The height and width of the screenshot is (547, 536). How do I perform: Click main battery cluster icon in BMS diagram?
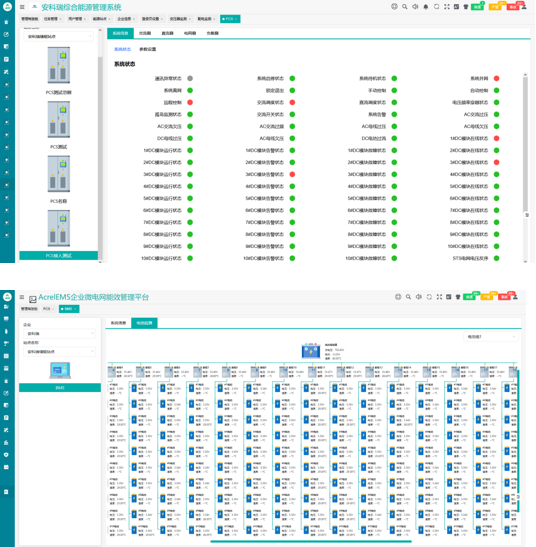311,351
